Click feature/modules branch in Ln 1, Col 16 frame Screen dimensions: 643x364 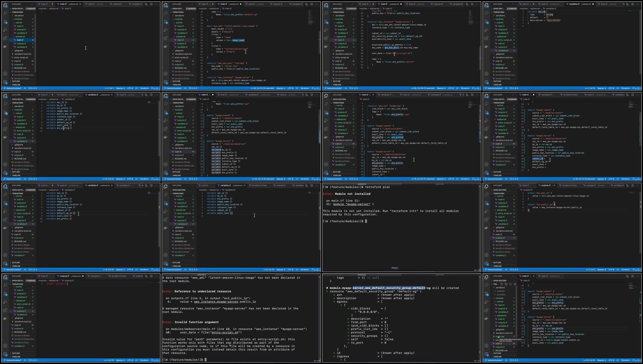point(494,88)
